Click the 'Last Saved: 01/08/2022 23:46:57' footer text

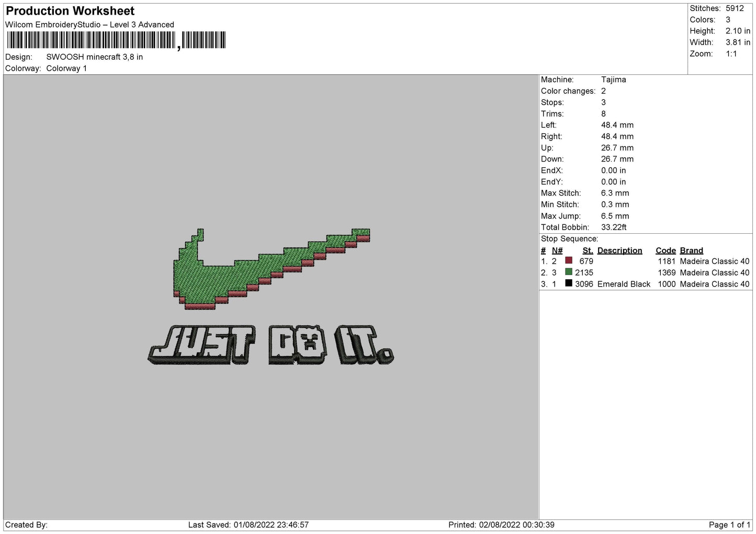point(249,525)
